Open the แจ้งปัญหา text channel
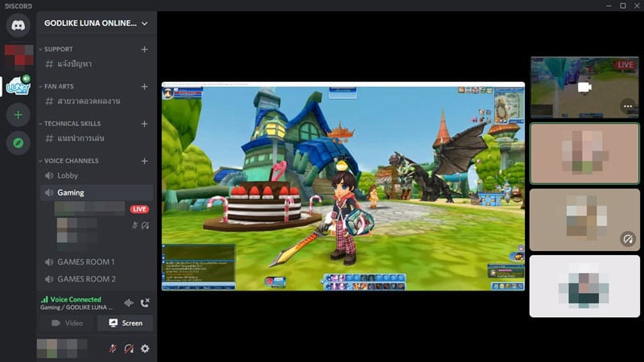Image resolution: width=644 pixels, height=362 pixels. (x=97, y=64)
